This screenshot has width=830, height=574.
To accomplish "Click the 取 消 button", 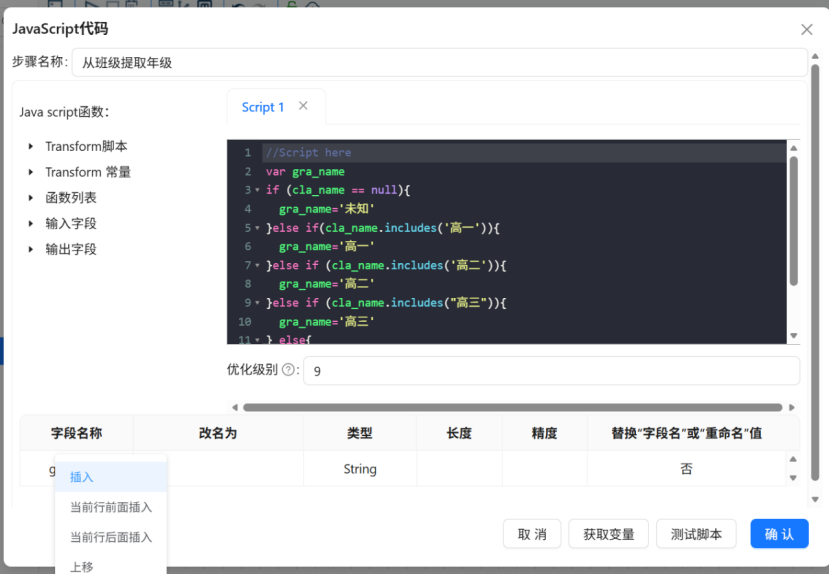I will click(532, 534).
